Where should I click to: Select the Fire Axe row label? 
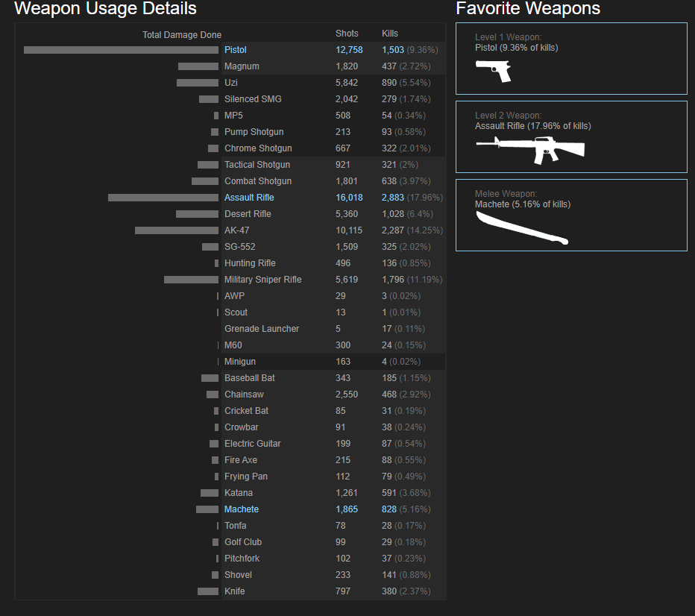click(x=241, y=459)
